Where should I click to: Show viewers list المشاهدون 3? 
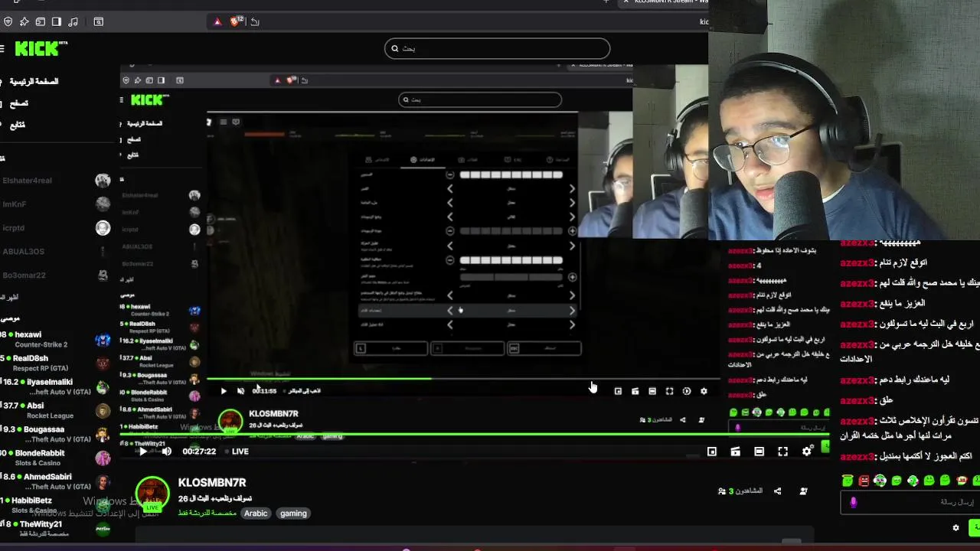[740, 491]
